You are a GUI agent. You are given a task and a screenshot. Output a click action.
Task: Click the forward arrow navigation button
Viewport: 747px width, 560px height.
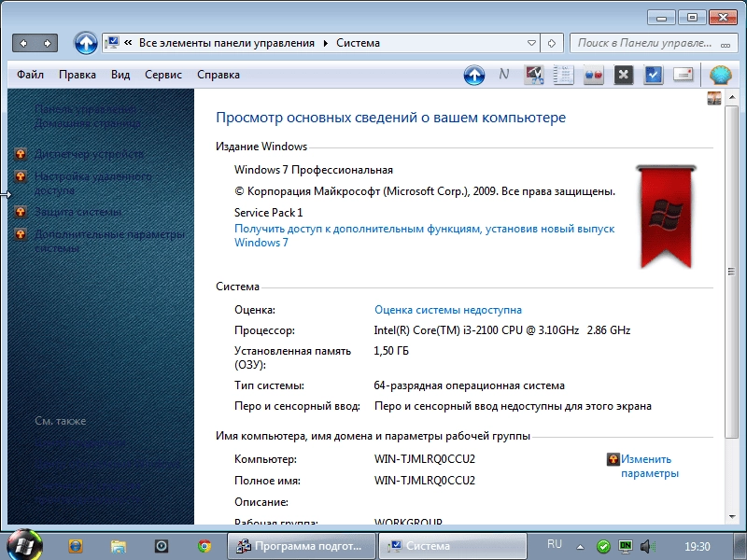tap(47, 43)
